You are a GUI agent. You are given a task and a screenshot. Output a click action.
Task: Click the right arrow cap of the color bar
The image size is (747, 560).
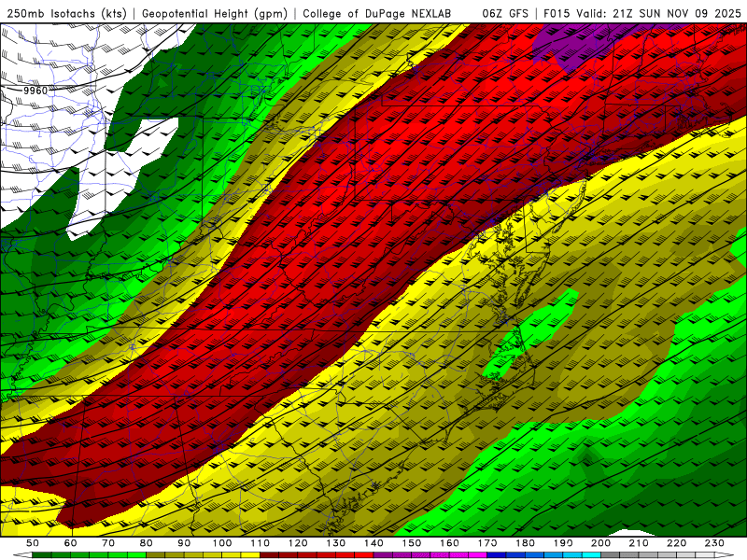click(725, 554)
